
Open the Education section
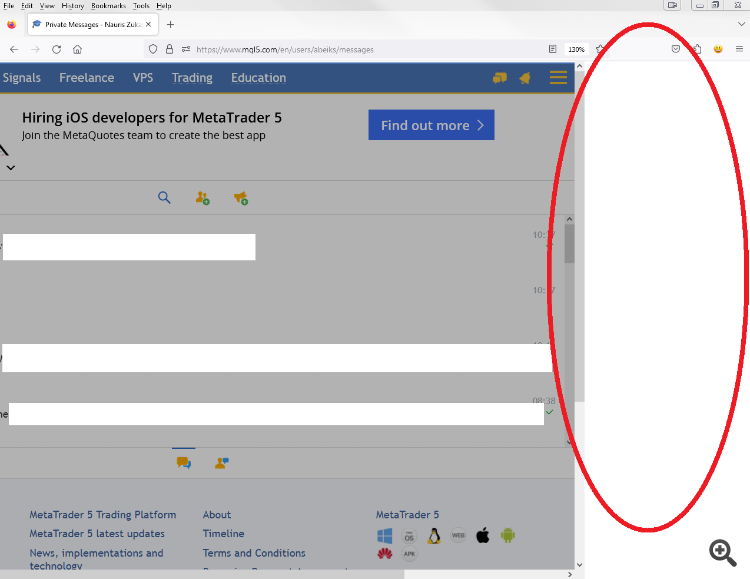coord(258,78)
